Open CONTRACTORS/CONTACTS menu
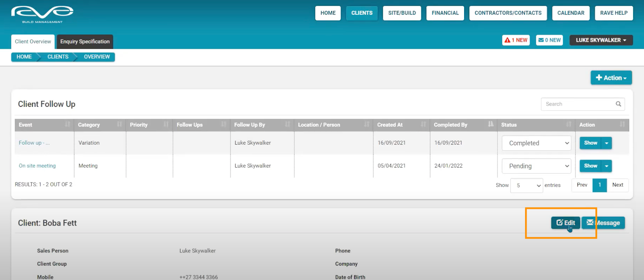This screenshot has height=280, width=644. click(508, 13)
